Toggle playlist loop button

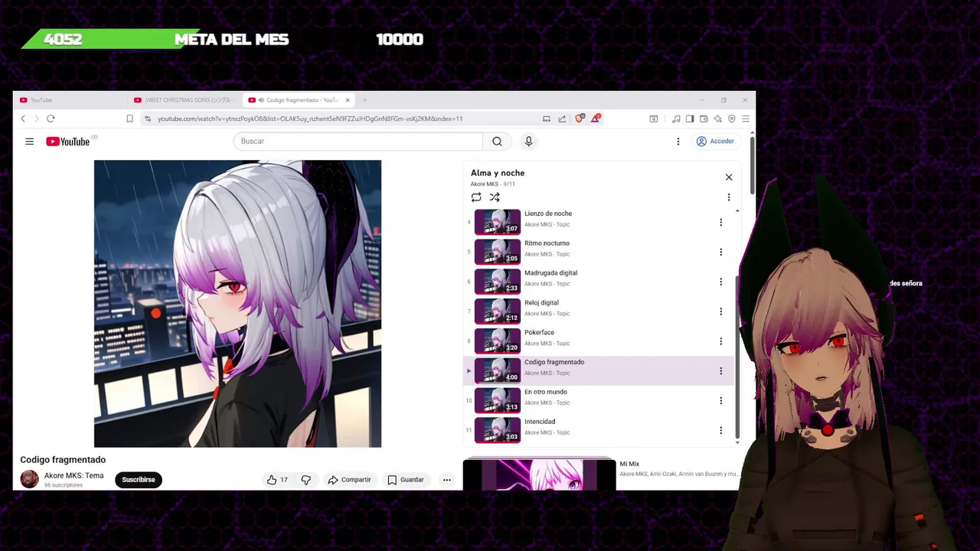pos(476,197)
